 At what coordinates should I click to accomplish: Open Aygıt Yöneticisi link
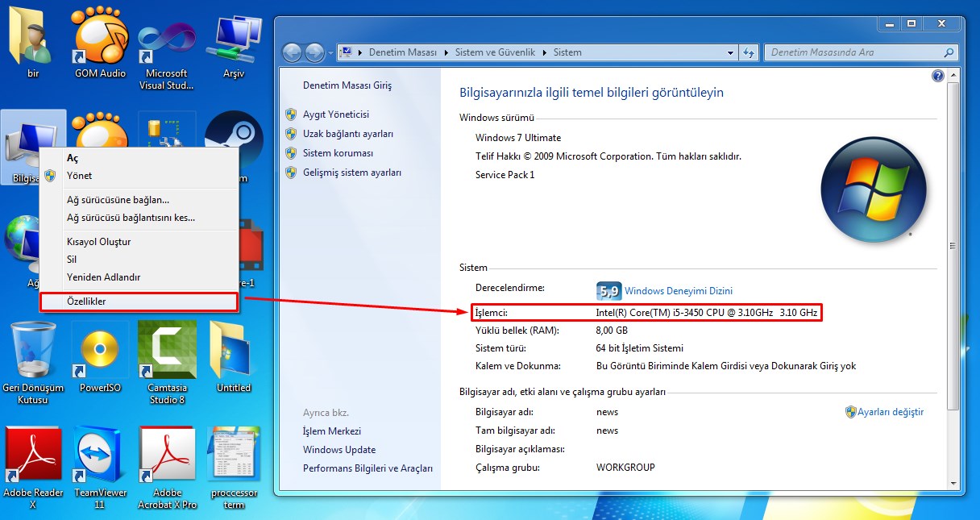(335, 114)
